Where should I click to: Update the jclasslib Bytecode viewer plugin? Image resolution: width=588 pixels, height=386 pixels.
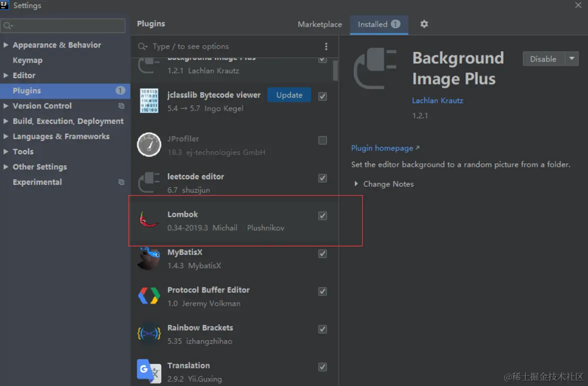coord(289,95)
